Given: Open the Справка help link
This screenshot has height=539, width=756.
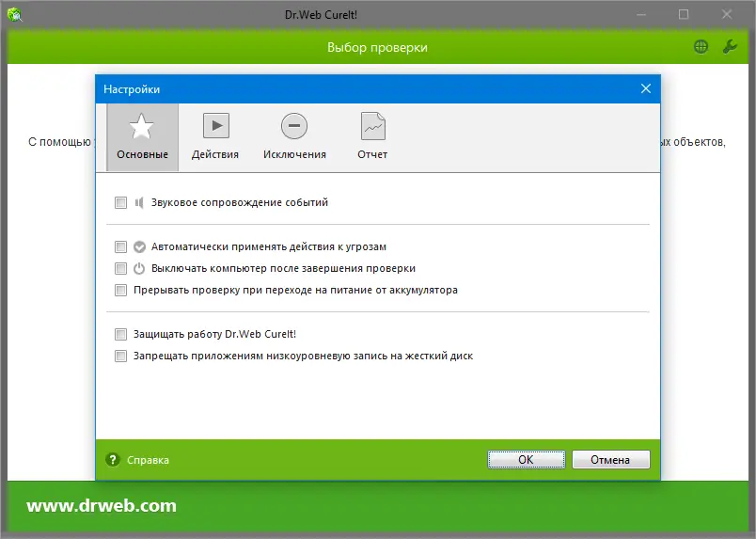Looking at the screenshot, I should tap(148, 460).
